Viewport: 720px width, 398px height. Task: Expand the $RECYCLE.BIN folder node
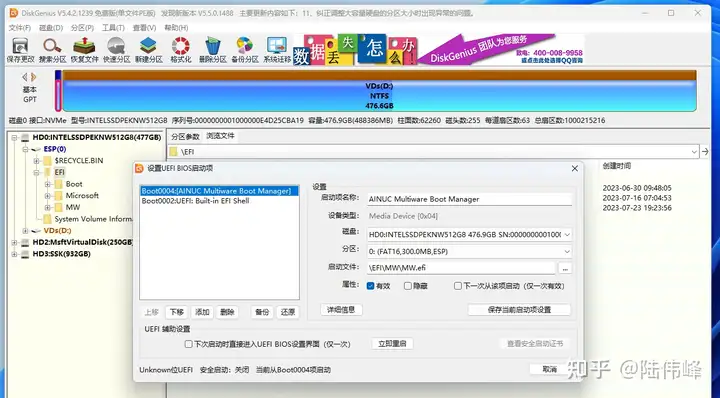[36, 161]
